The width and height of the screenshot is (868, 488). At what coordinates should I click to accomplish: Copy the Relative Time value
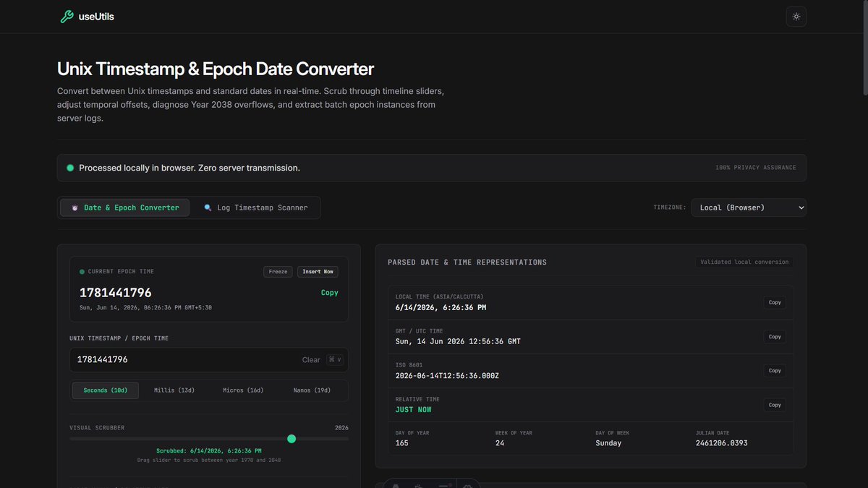click(x=775, y=405)
